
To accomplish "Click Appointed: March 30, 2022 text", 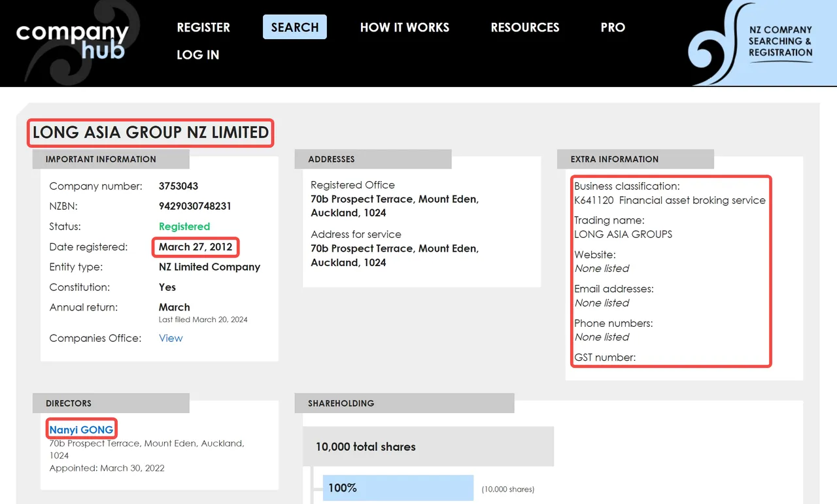I will [x=107, y=468].
